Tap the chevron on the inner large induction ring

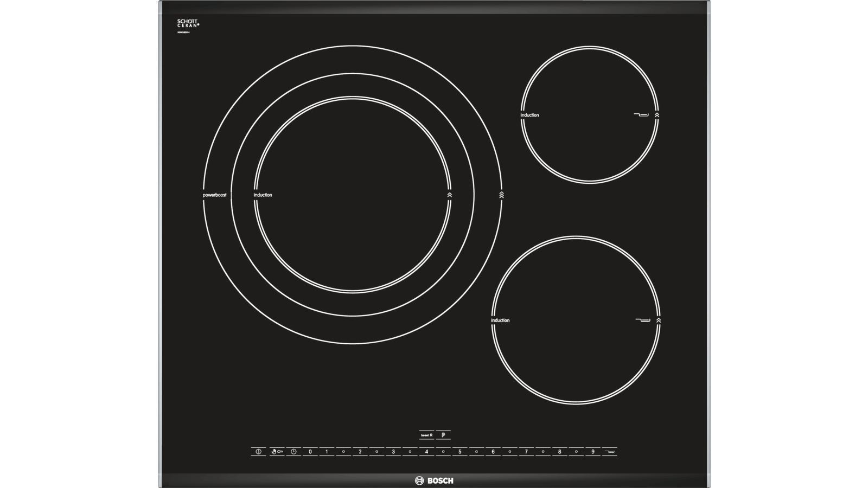click(x=450, y=195)
